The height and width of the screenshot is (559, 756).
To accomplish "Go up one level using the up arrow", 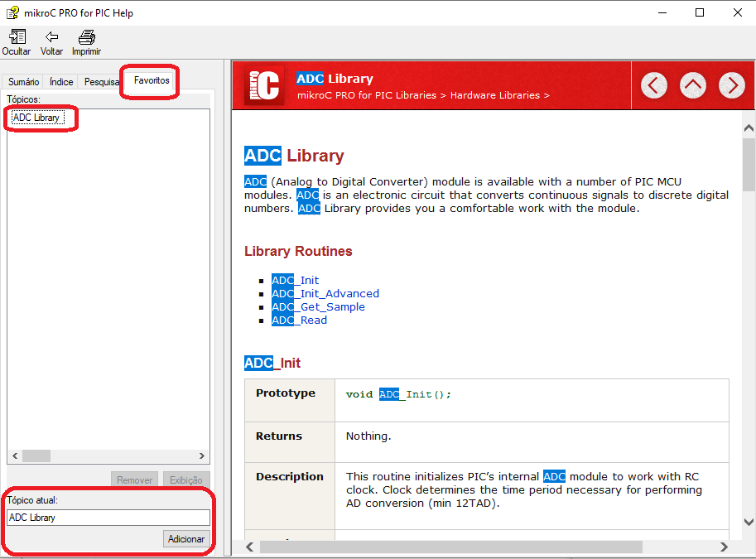I will click(x=693, y=84).
